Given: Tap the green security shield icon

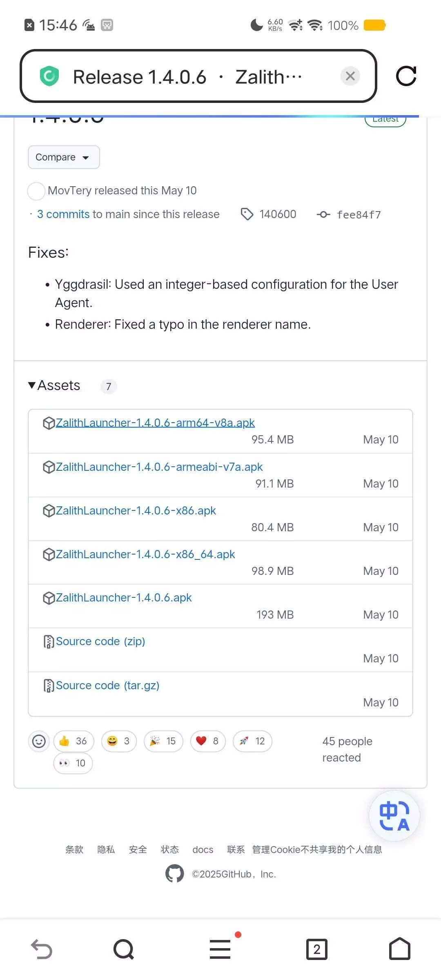Looking at the screenshot, I should click(x=49, y=76).
